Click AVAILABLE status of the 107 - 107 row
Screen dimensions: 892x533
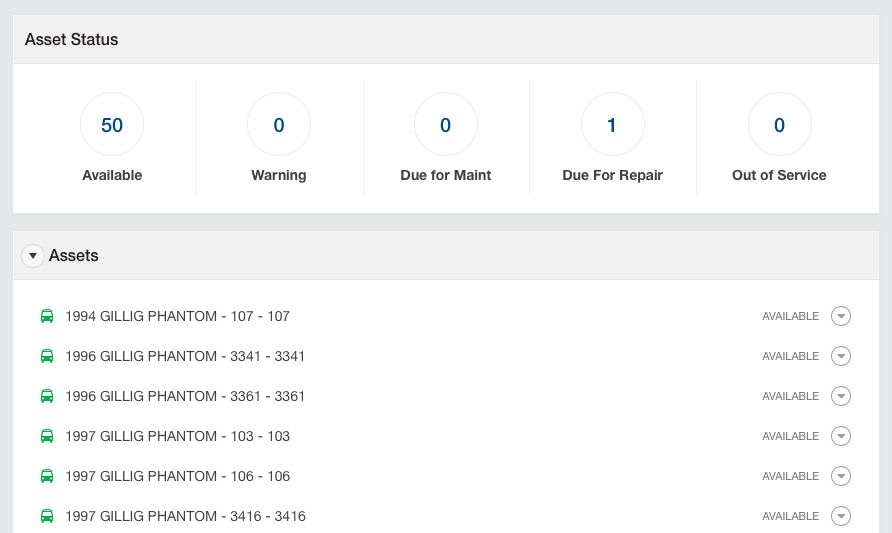[x=791, y=316]
